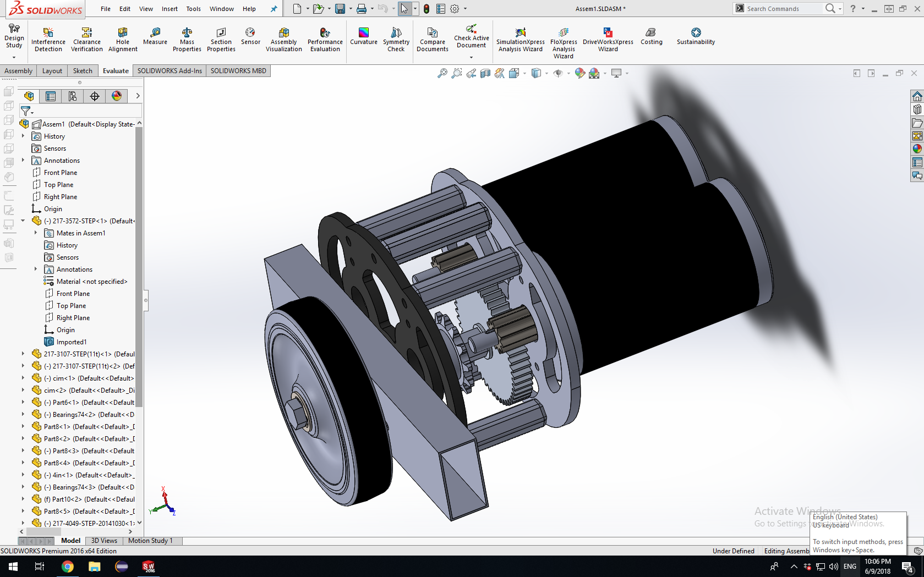The height and width of the screenshot is (577, 924).
Task: Open DisplayManager tab icon
Action: click(117, 96)
